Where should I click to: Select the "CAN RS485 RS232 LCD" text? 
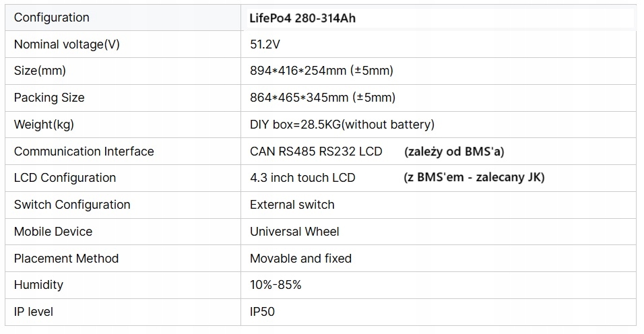pos(316,152)
